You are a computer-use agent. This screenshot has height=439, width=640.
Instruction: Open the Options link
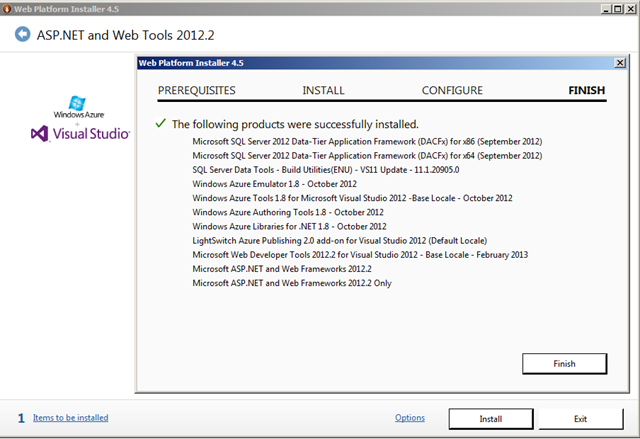point(410,418)
